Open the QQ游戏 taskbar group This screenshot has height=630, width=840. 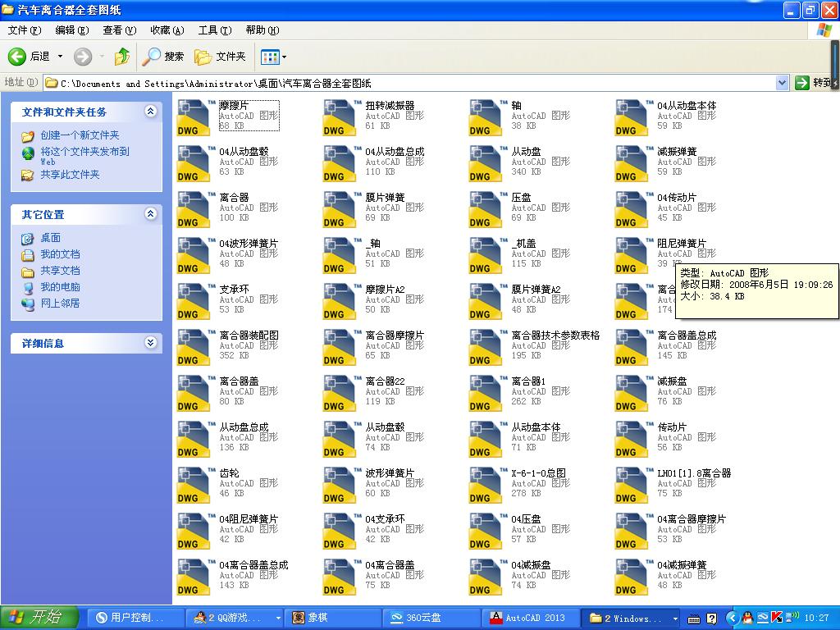234,618
